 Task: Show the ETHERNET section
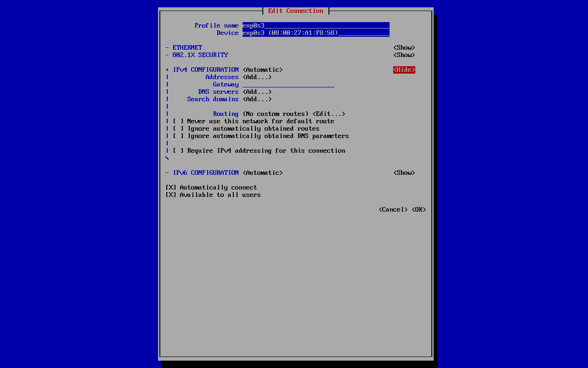coord(404,48)
